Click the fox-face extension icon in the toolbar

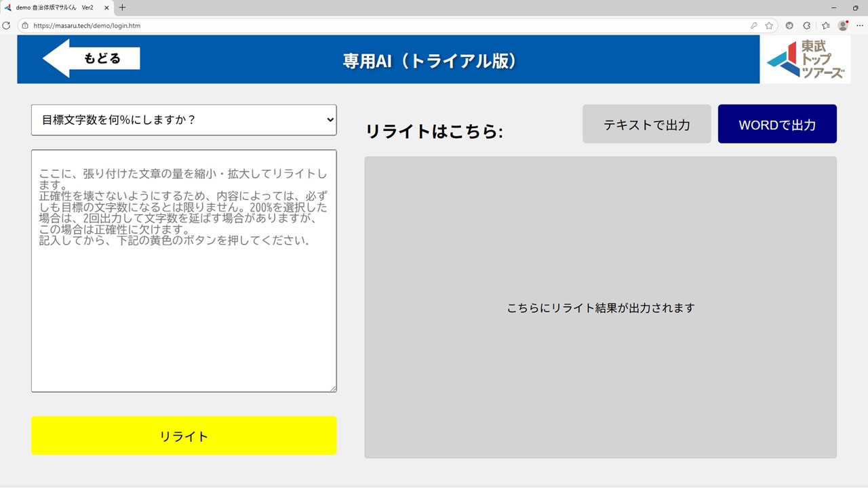[x=789, y=26]
